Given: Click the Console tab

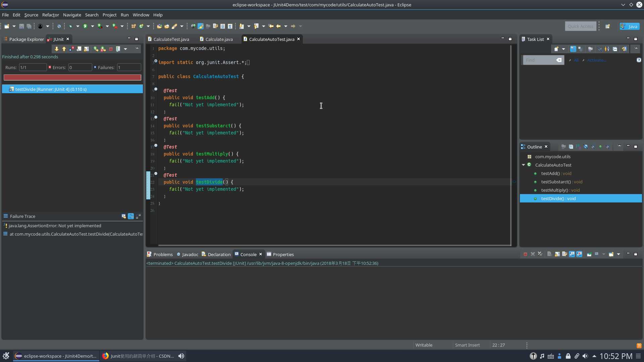Looking at the screenshot, I should tap(248, 254).
